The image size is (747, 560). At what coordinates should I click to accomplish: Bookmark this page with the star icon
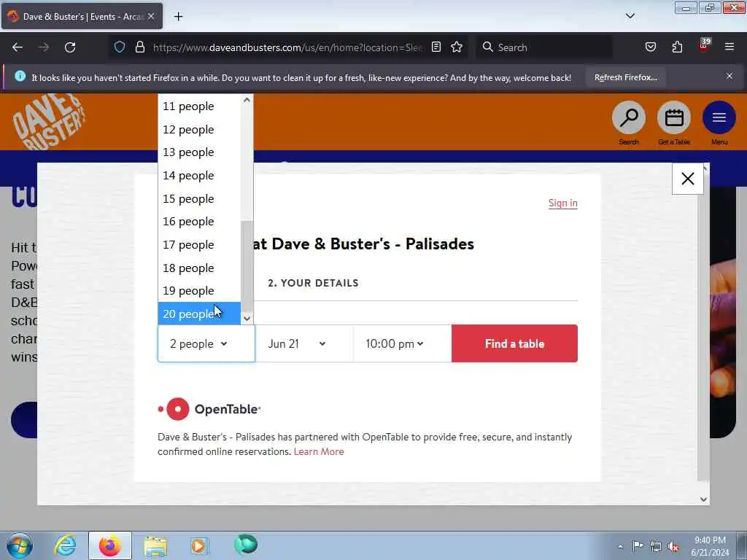[x=457, y=47]
